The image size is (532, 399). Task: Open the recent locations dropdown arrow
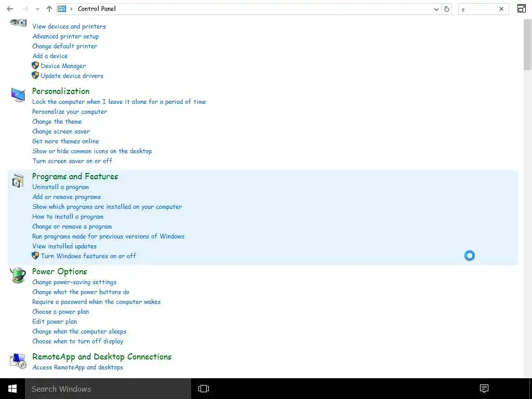pos(37,9)
